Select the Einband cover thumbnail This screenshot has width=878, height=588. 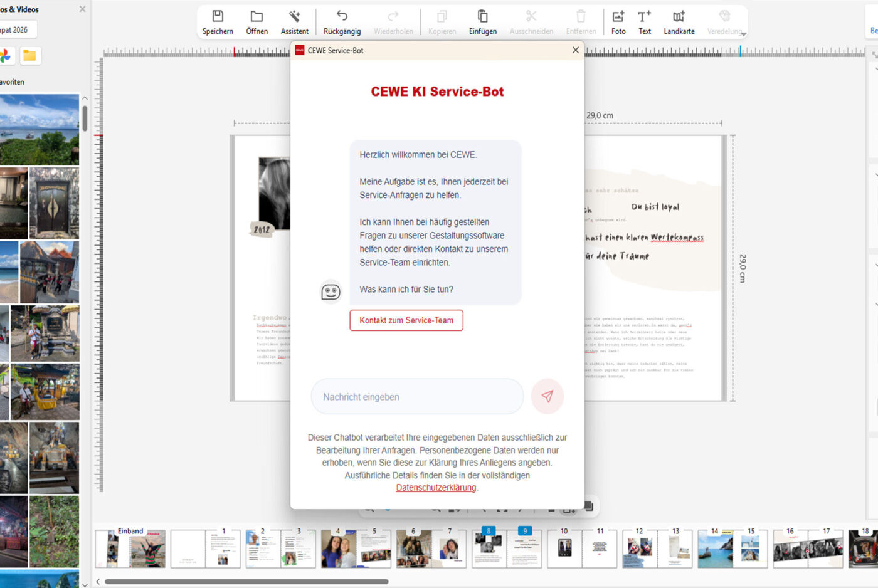130,549
